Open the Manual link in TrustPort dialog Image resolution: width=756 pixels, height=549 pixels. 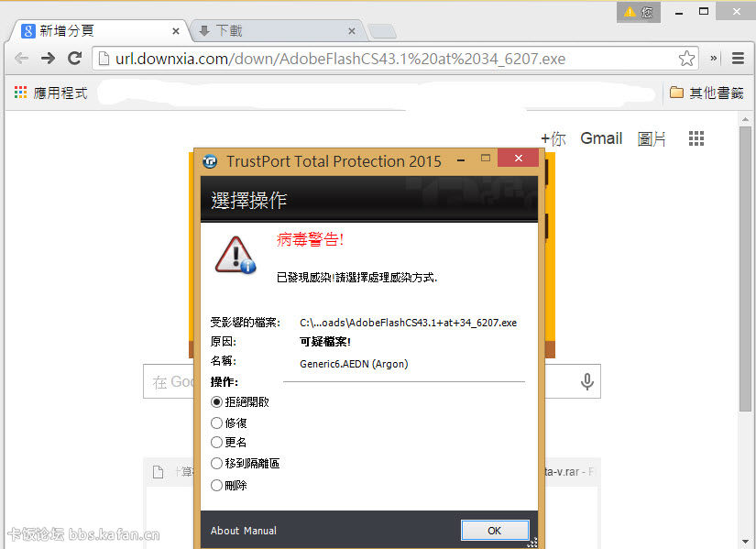[260, 531]
